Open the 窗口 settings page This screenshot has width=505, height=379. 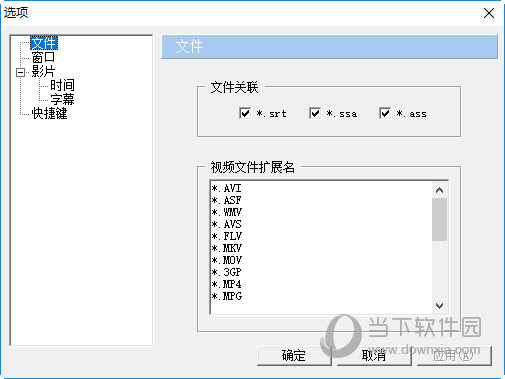(43, 57)
